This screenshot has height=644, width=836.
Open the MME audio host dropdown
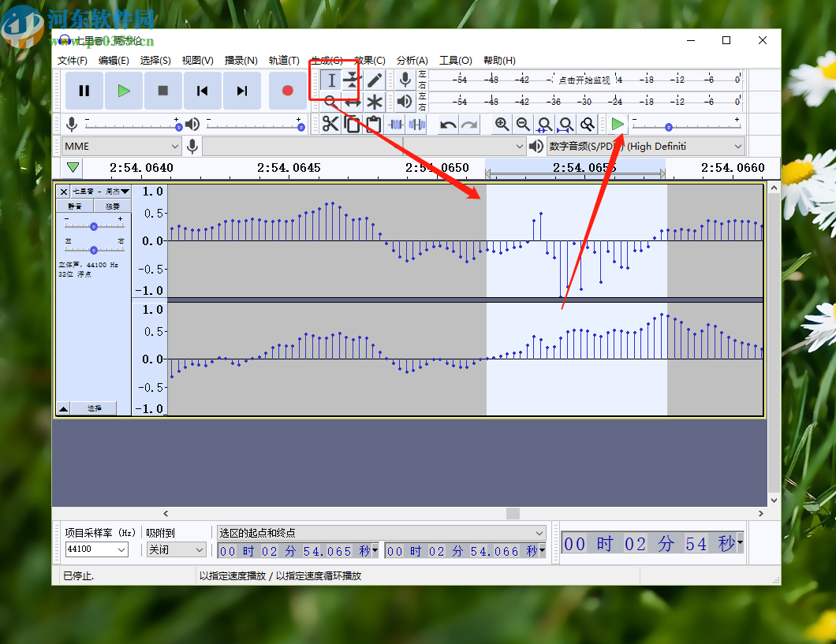[121, 146]
